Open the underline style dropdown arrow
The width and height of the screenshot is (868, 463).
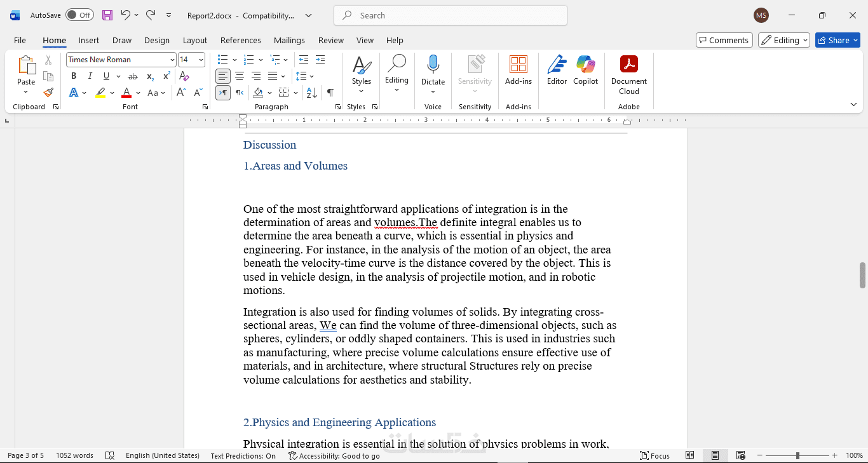click(118, 76)
